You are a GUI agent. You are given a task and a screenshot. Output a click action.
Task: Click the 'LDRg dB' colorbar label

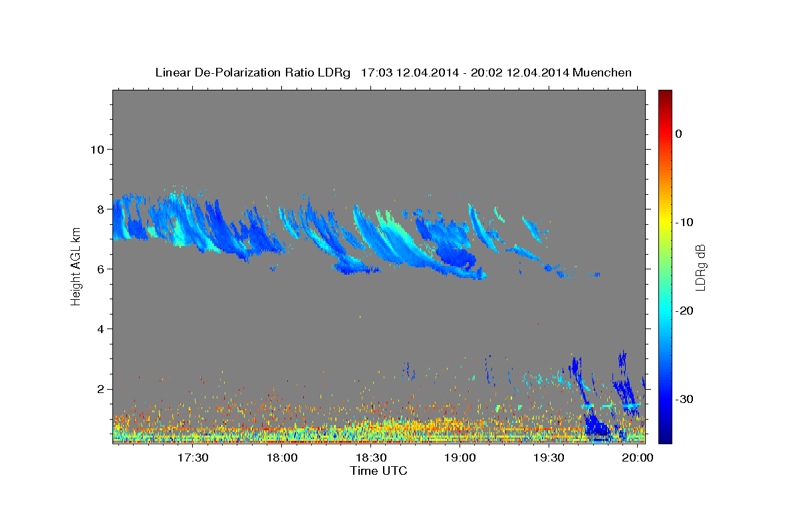(700, 267)
